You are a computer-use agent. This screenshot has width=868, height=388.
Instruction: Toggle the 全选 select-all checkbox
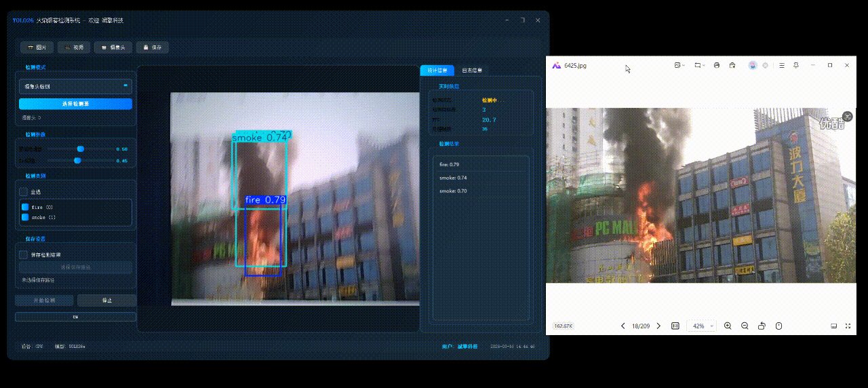[24, 192]
